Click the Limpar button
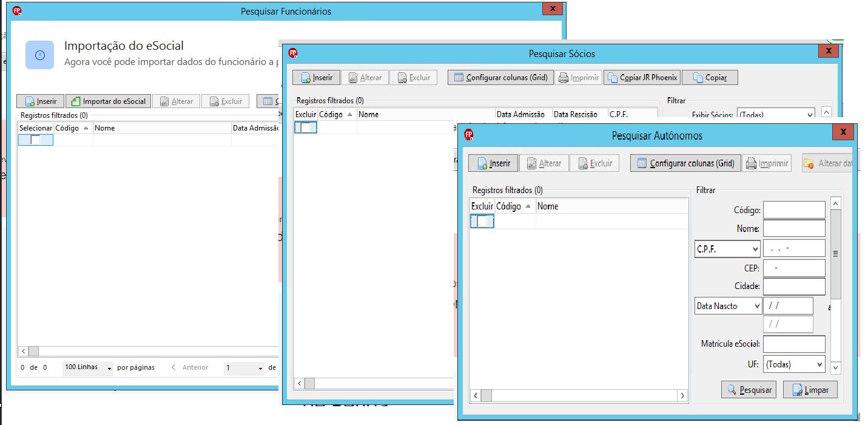 pos(810,390)
